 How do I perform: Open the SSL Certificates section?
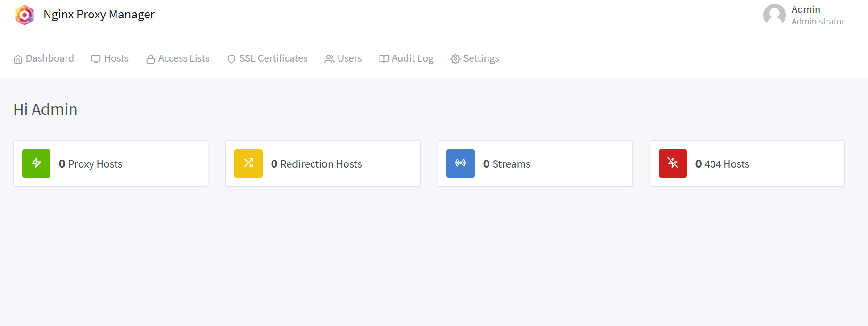coord(267,58)
